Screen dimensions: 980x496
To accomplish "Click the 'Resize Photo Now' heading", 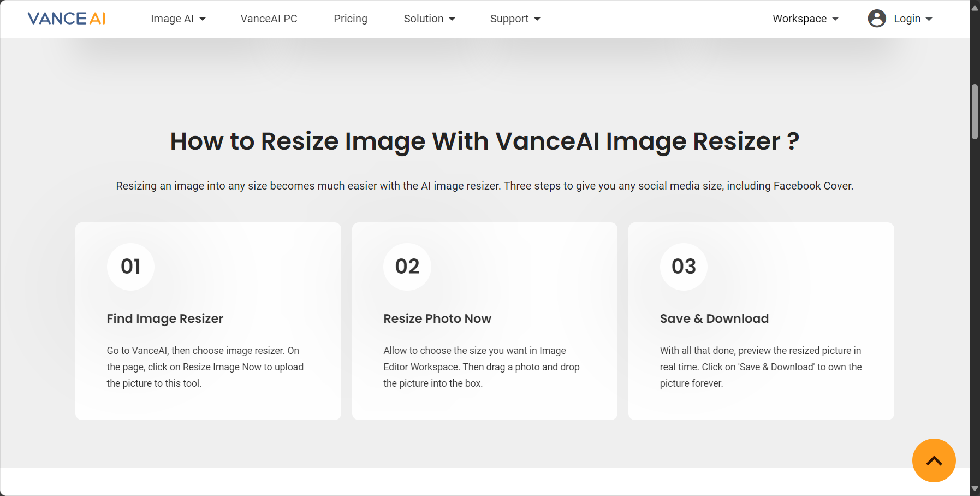I will click(437, 318).
